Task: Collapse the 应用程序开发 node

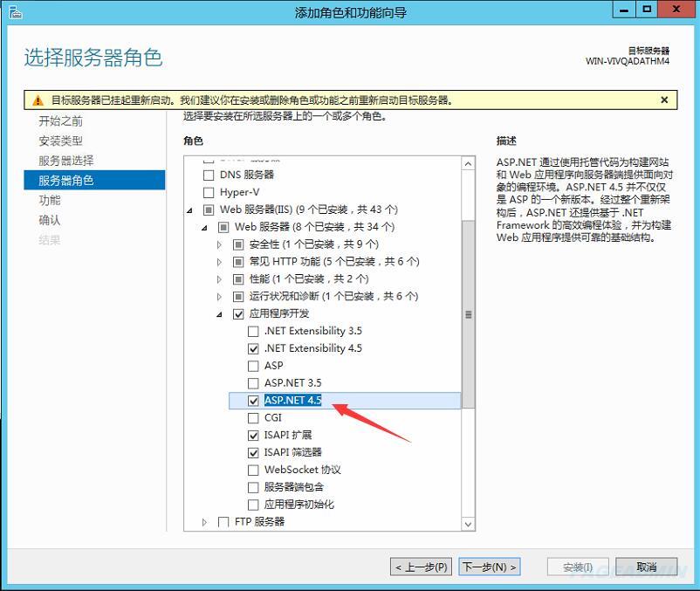Action: 219,314
